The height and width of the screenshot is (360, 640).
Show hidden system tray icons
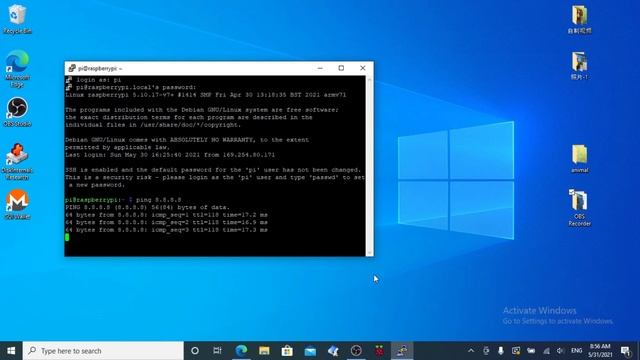pyautogui.click(x=471, y=351)
